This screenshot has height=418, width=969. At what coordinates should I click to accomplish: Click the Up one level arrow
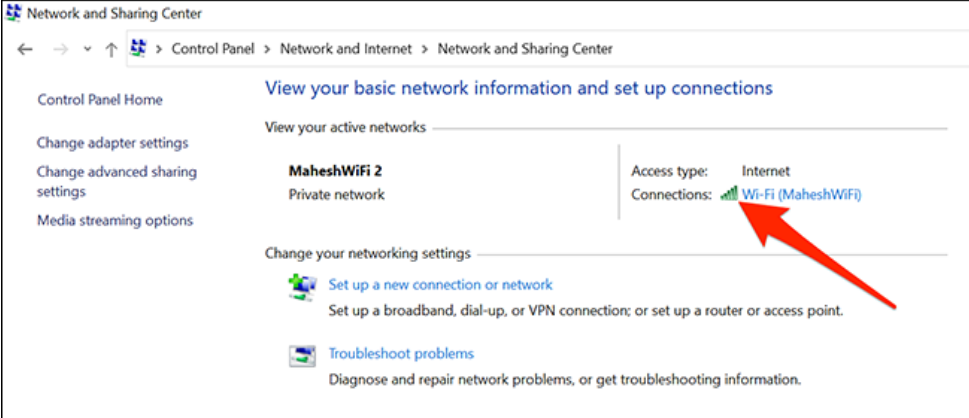tap(111, 49)
